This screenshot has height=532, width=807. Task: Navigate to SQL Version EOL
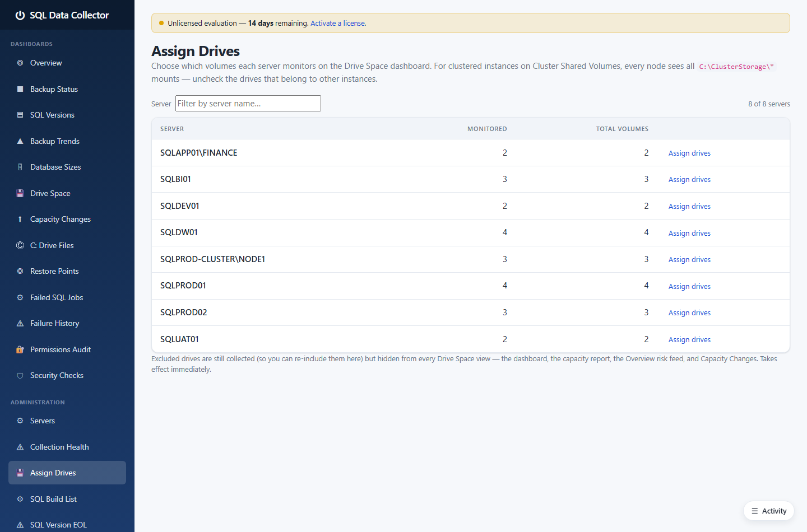click(67, 525)
